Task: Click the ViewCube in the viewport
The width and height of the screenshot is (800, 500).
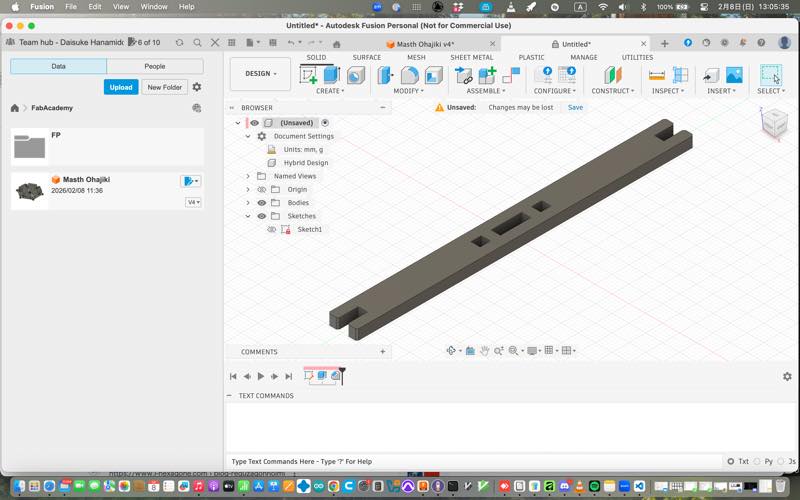Action: [x=774, y=124]
